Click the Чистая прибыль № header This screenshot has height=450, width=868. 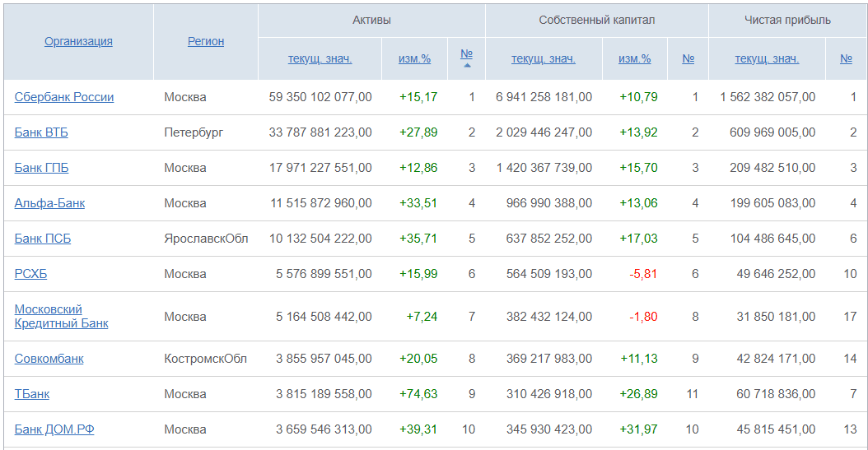click(x=847, y=59)
